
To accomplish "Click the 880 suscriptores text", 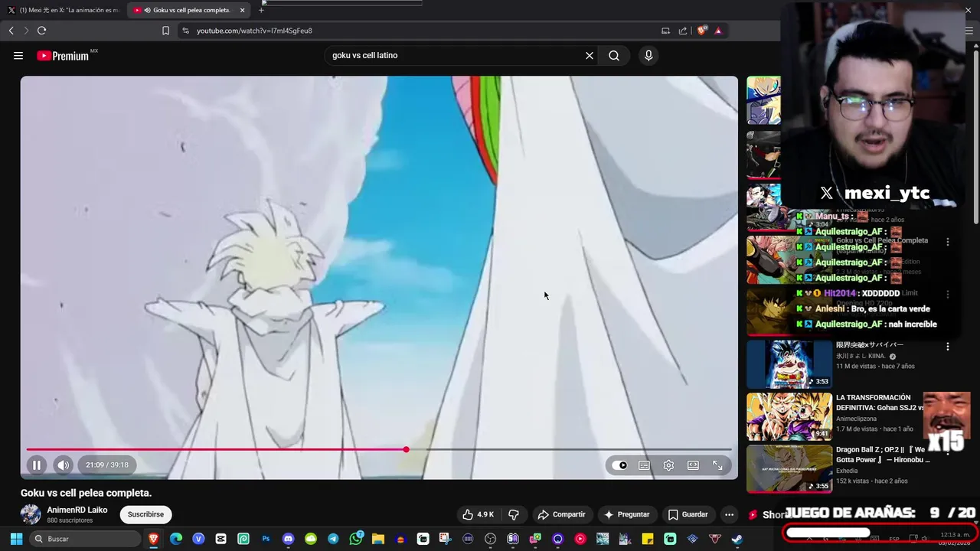I will [x=70, y=520].
